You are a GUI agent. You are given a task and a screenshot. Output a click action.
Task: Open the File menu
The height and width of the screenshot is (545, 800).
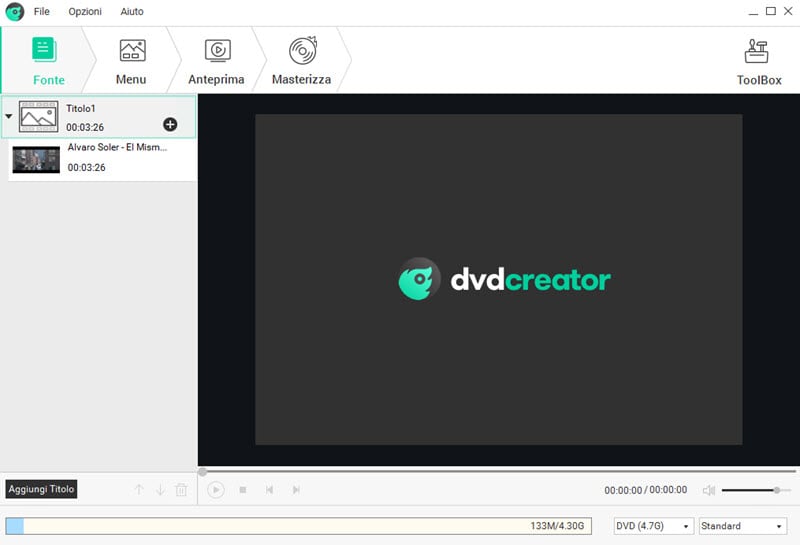(x=41, y=11)
